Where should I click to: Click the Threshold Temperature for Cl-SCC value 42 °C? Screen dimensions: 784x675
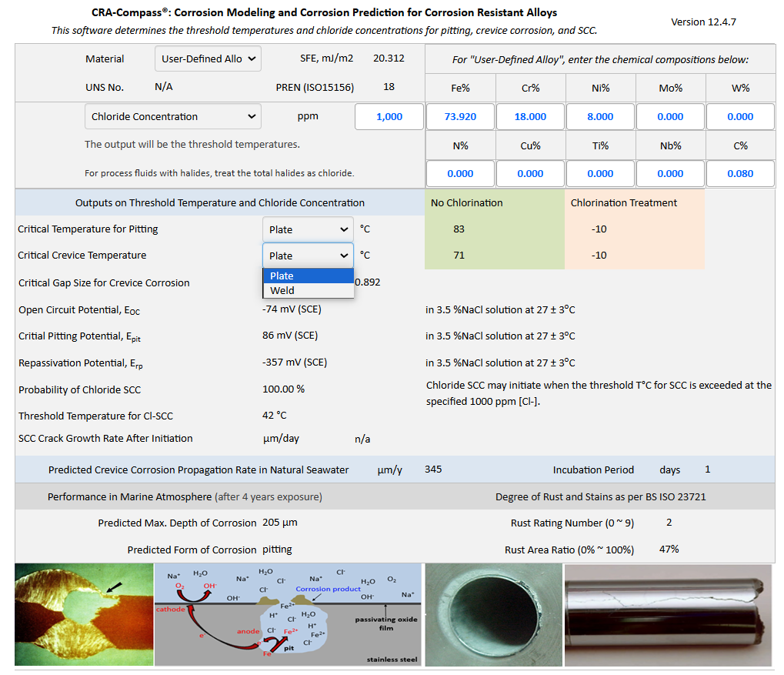(x=275, y=416)
